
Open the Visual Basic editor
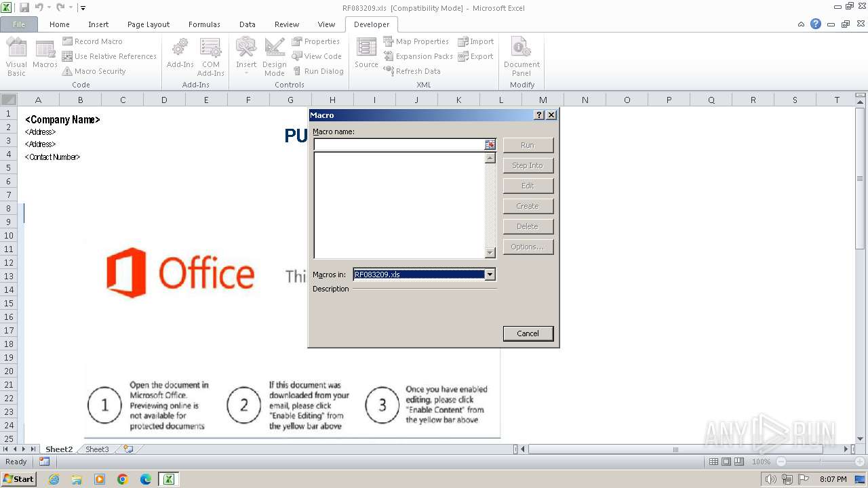click(x=16, y=57)
